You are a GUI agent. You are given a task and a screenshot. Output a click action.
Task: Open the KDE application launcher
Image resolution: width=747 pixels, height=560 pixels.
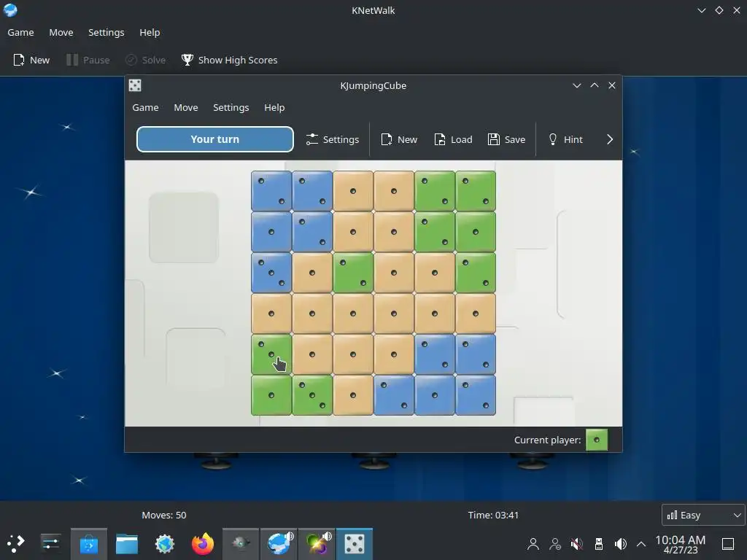coord(16,543)
